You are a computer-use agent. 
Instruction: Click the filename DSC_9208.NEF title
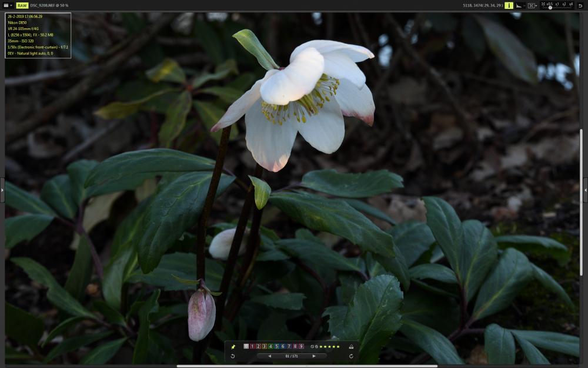pyautogui.click(x=43, y=6)
